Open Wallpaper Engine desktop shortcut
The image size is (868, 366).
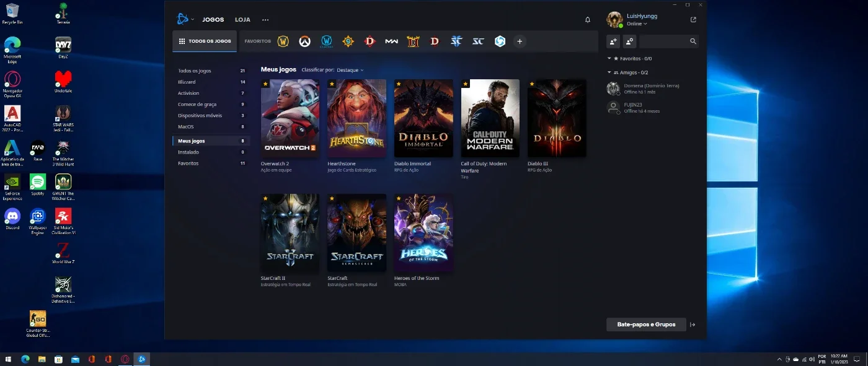[x=38, y=221]
